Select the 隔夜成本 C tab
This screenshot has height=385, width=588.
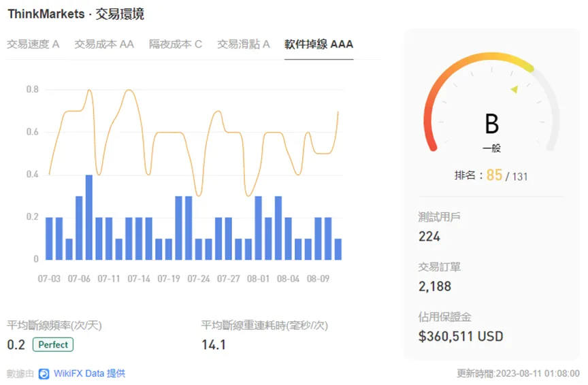[175, 44]
